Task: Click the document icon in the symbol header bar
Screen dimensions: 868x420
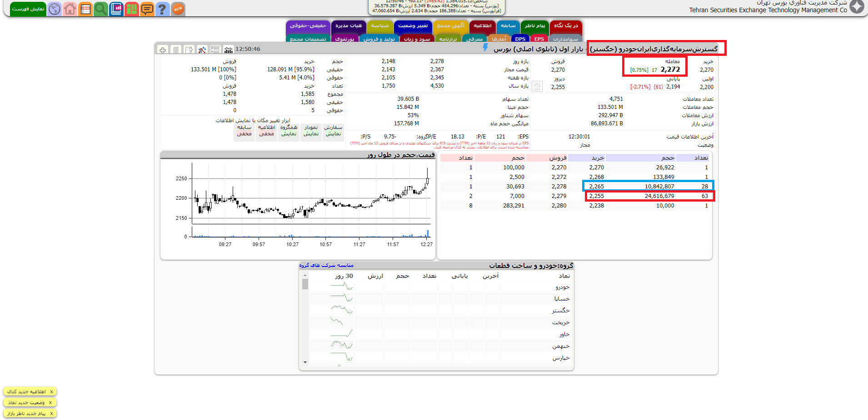Action: (x=176, y=49)
